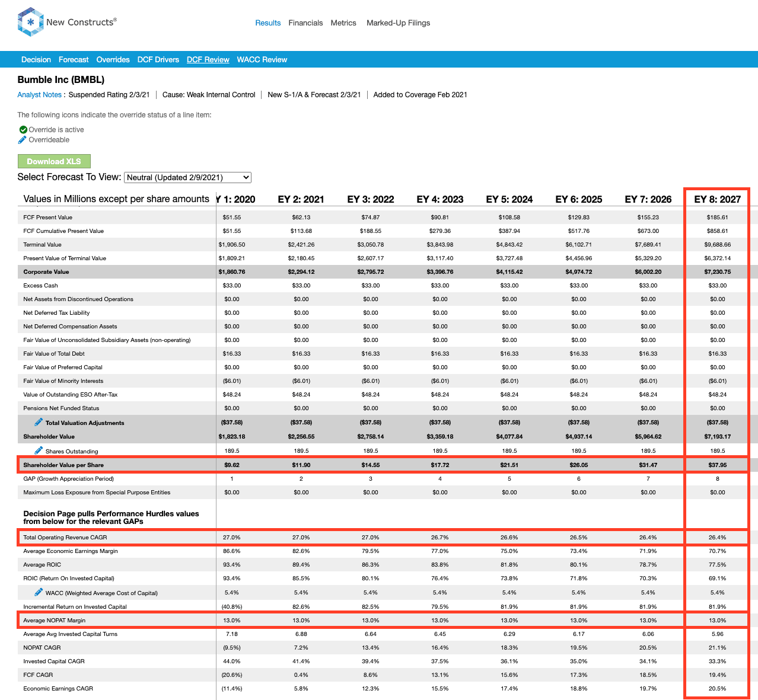Switch to the WACC Review tab

click(262, 60)
